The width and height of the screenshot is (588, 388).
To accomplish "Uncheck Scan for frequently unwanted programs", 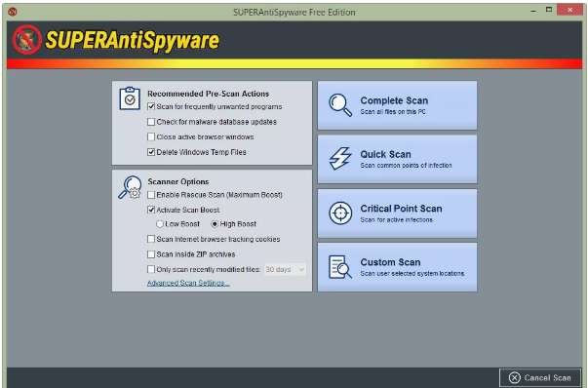I will [151, 106].
